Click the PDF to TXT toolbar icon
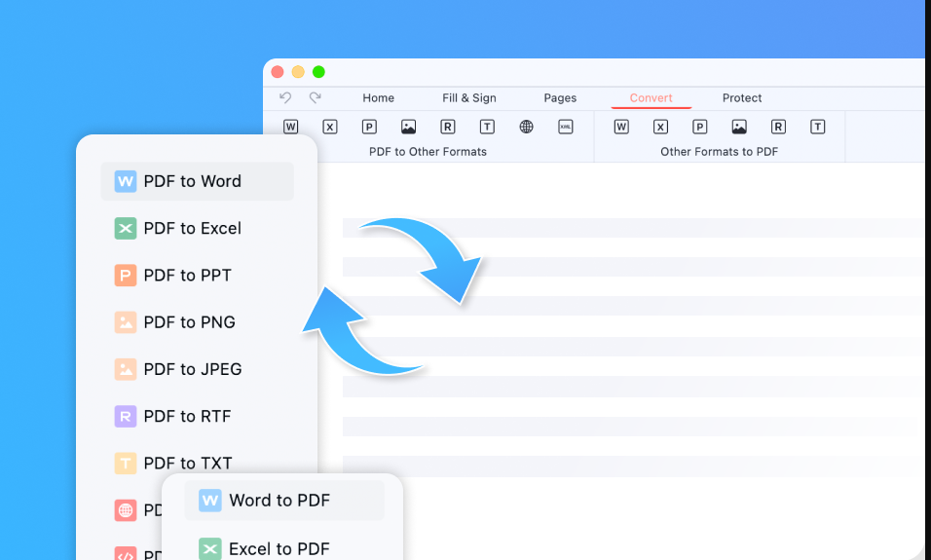Image resolution: width=931 pixels, height=560 pixels. (487, 127)
